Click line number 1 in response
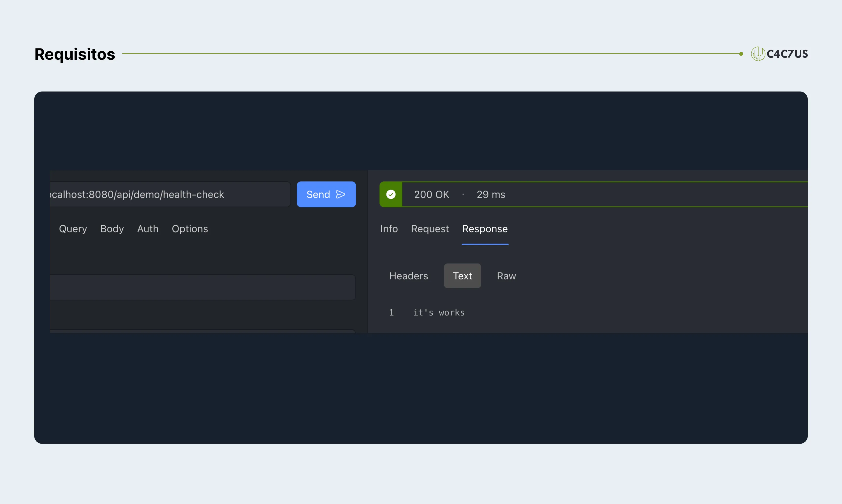This screenshot has height=504, width=842. coord(391,312)
